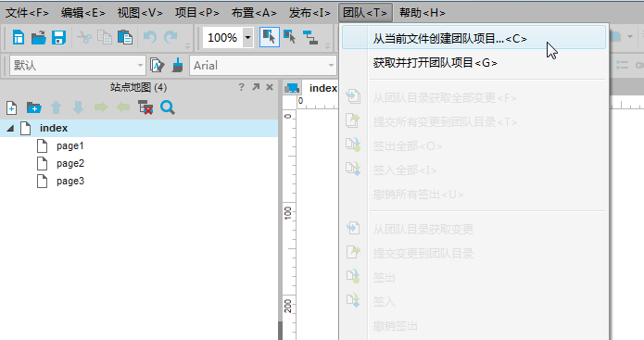644x340 pixels.
Task: Click the Redo arrow icon
Action: point(170,38)
